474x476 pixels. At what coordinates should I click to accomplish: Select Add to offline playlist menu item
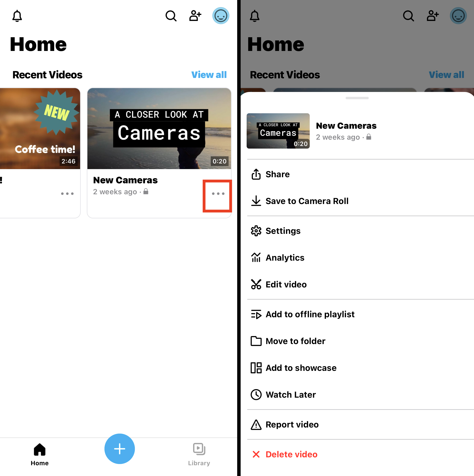(310, 314)
